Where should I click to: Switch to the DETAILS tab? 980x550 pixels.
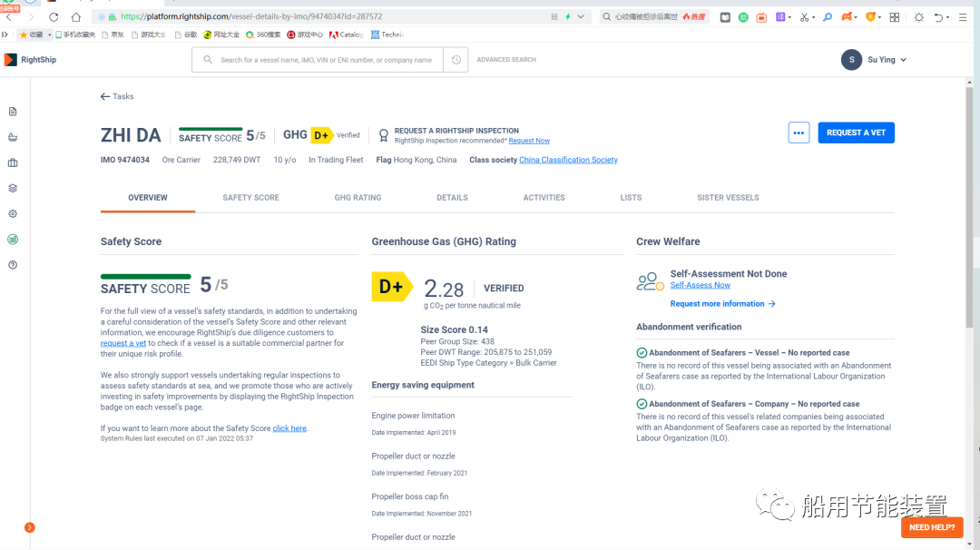click(452, 198)
